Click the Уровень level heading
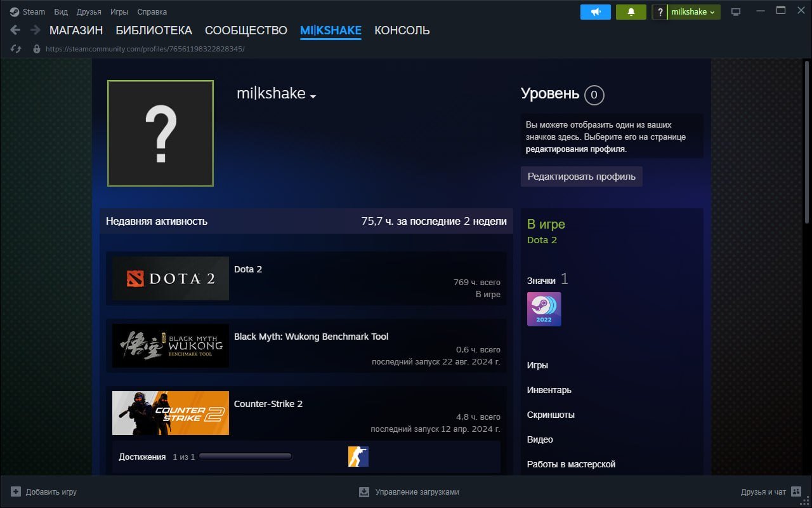Screen dimensions: 812x508 coord(550,94)
